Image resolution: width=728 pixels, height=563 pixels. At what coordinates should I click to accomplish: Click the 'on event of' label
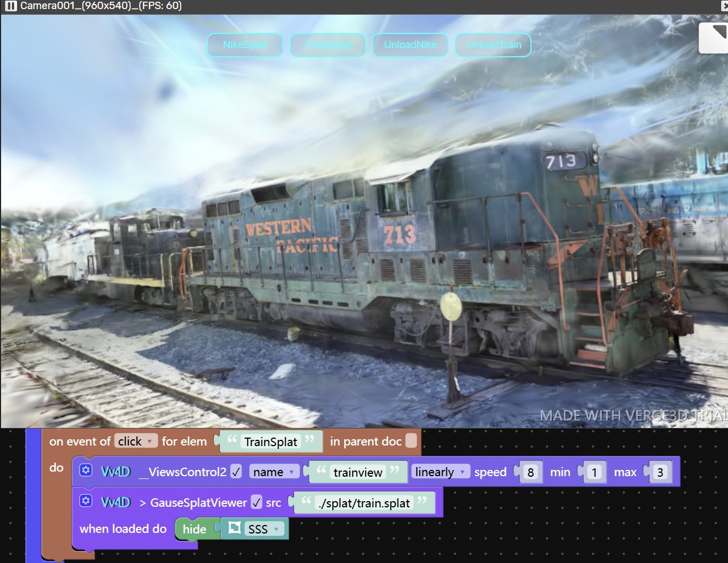tap(80, 442)
